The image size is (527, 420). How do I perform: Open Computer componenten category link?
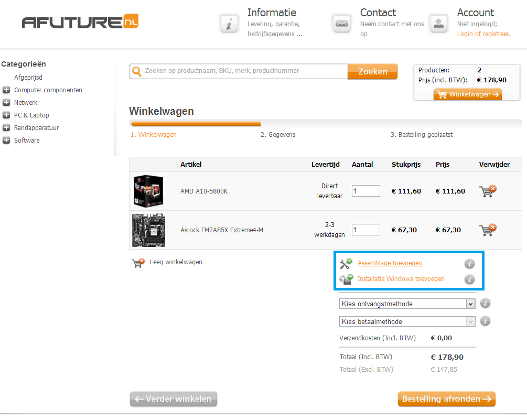[48, 90]
